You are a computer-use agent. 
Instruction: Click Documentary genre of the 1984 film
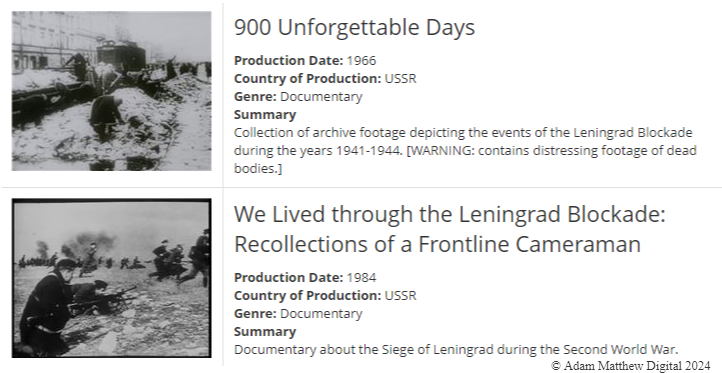tap(321, 314)
